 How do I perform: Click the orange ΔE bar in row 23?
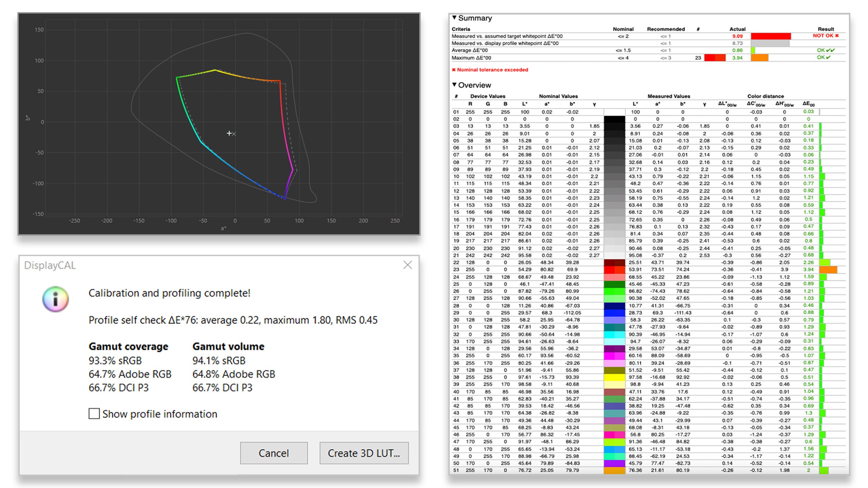[x=828, y=270]
